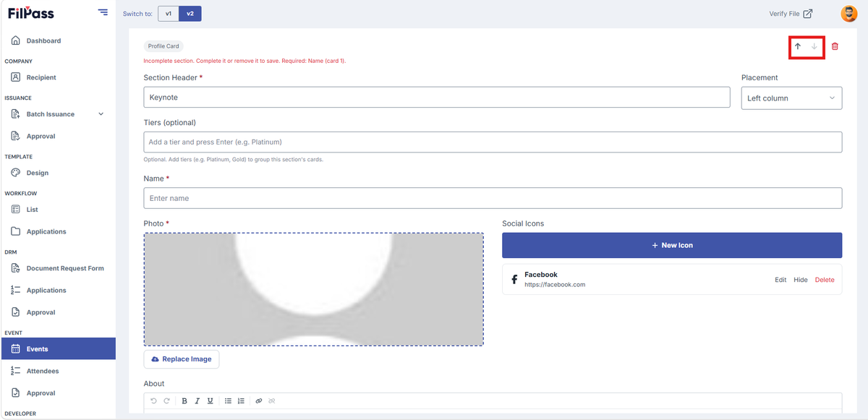The height and width of the screenshot is (420, 868).
Task: Click the New Icon button
Action: tap(672, 245)
